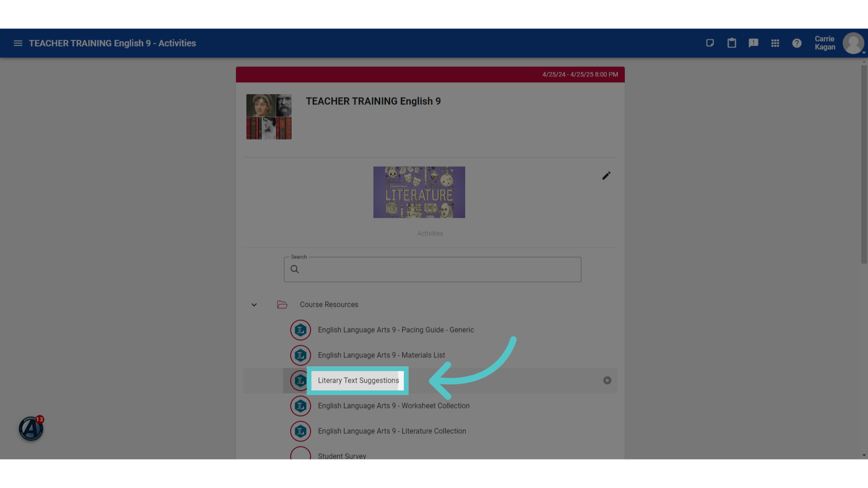
Task: Click the play icon on Literary Text Suggestions row
Action: pyautogui.click(x=607, y=380)
